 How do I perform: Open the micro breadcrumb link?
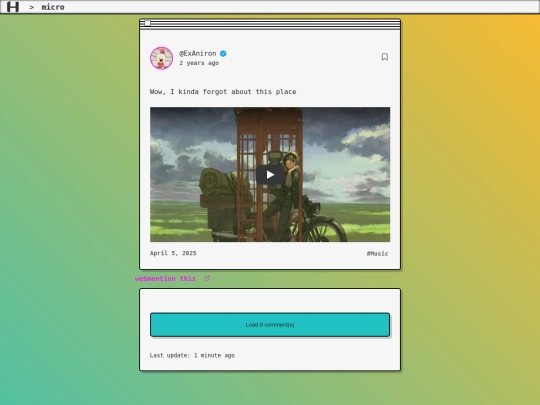pos(53,7)
